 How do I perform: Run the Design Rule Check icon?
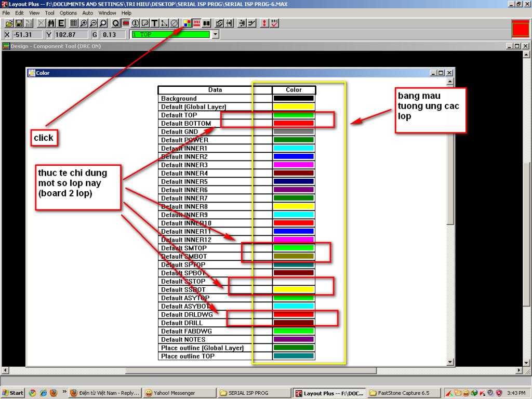[x=274, y=23]
